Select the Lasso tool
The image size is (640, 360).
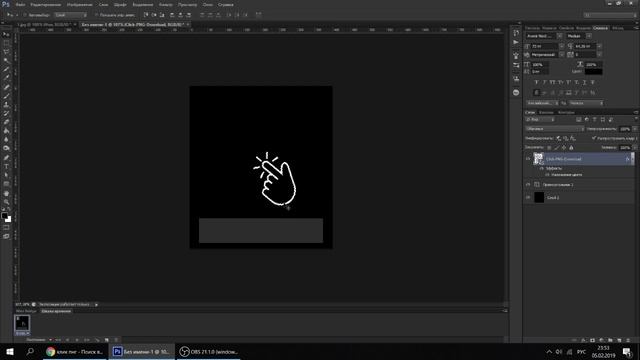tap(6, 52)
